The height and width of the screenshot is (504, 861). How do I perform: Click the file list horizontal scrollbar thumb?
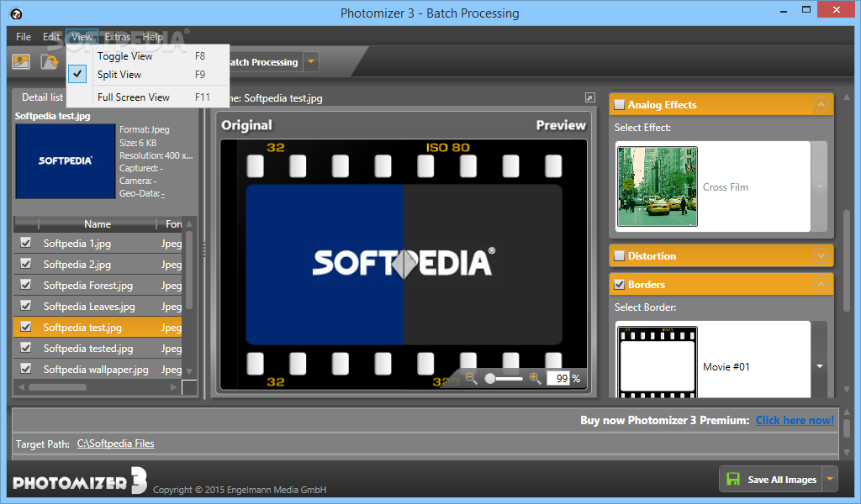pyautogui.click(x=58, y=387)
